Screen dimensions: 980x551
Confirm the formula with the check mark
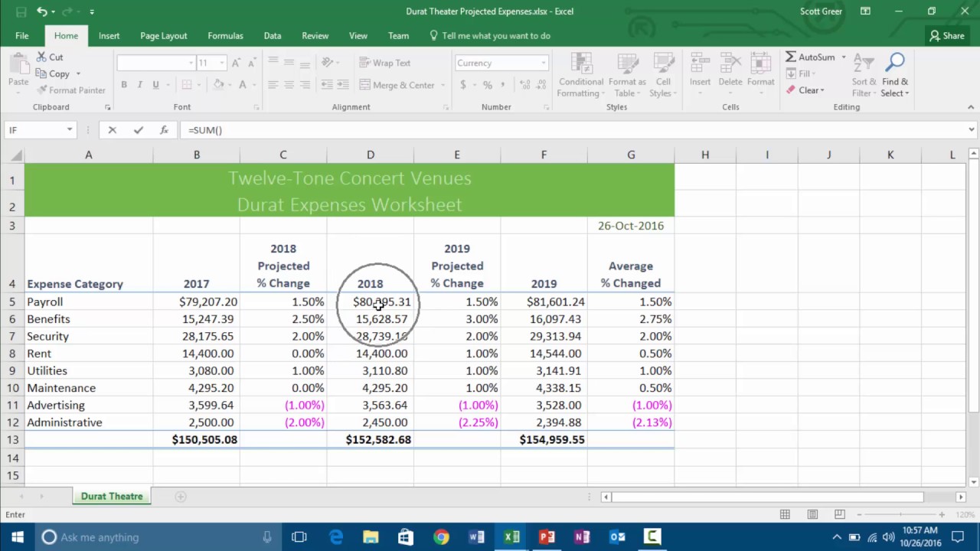point(138,130)
